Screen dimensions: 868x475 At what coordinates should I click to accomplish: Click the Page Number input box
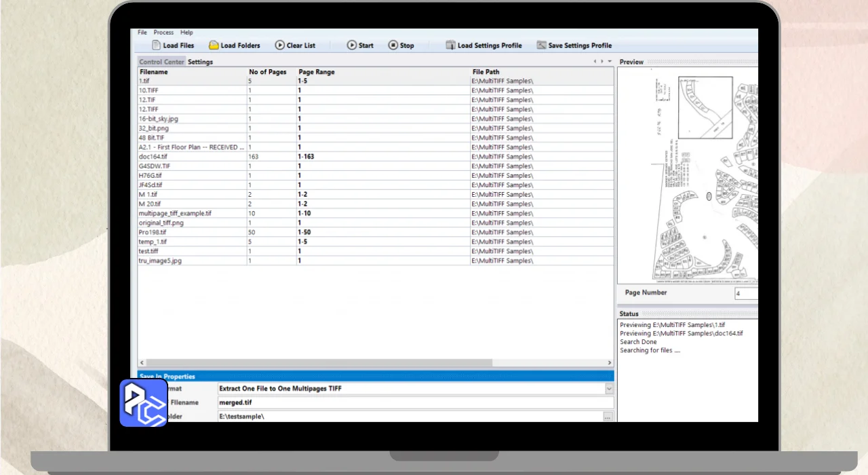(x=746, y=294)
